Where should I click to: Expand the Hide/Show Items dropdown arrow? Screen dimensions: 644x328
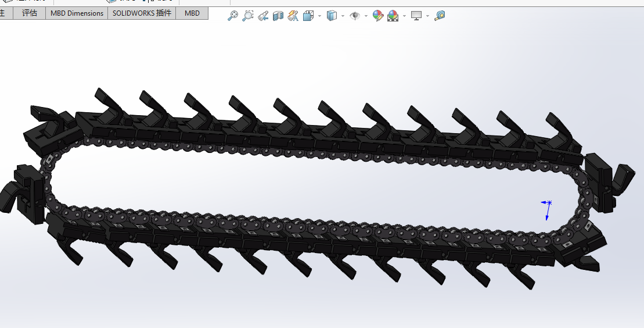coord(366,16)
